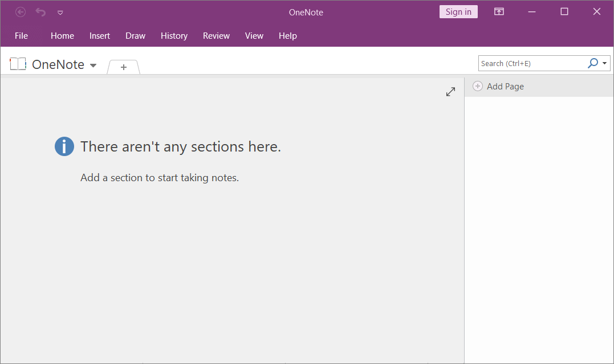Open the History ribbon tab

point(174,35)
